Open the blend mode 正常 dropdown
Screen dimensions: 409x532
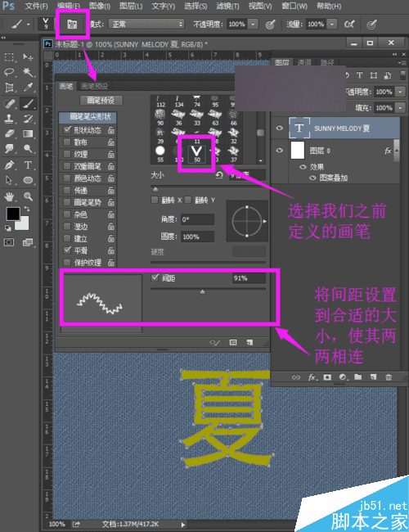(x=146, y=24)
